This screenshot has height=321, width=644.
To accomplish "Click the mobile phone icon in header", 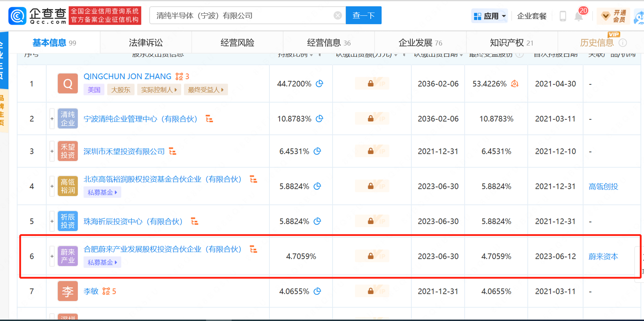I will (x=563, y=16).
